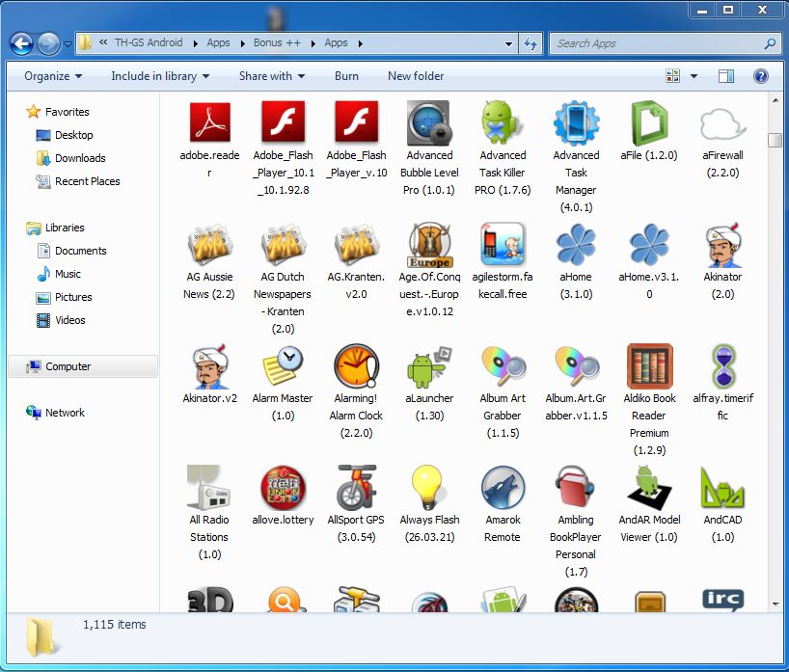Select Akinator (2.0) icon
The width and height of the screenshot is (789, 672).
pos(723,245)
